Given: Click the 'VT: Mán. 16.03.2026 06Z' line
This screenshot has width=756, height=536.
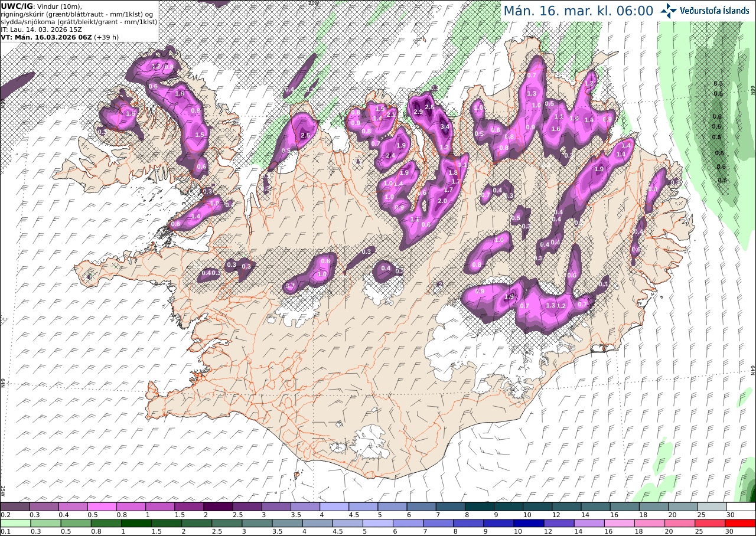Looking at the screenshot, I should coord(46,37).
